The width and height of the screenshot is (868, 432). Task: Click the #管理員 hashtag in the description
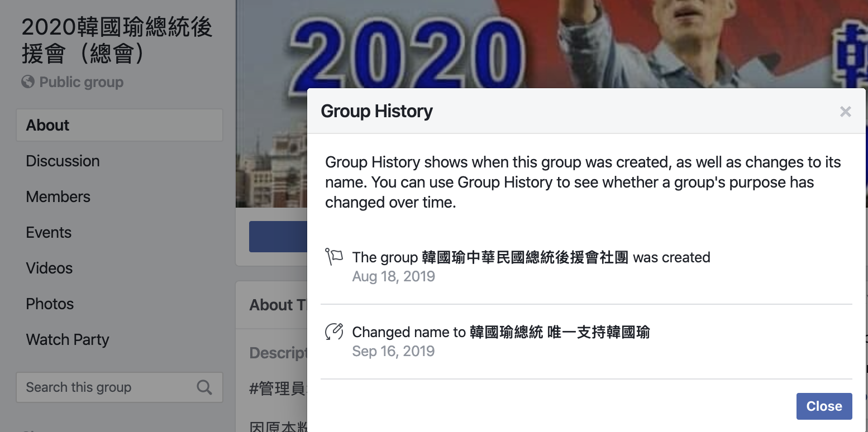(x=277, y=388)
